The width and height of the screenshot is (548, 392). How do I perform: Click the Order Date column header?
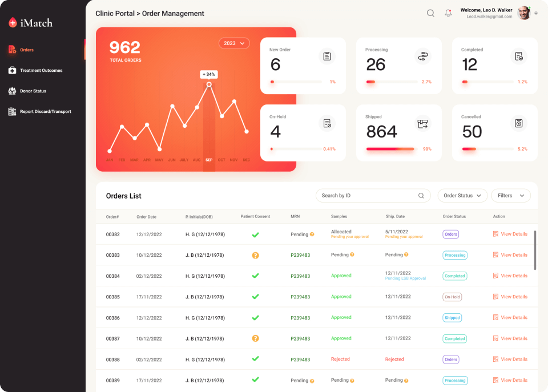pyautogui.click(x=147, y=217)
